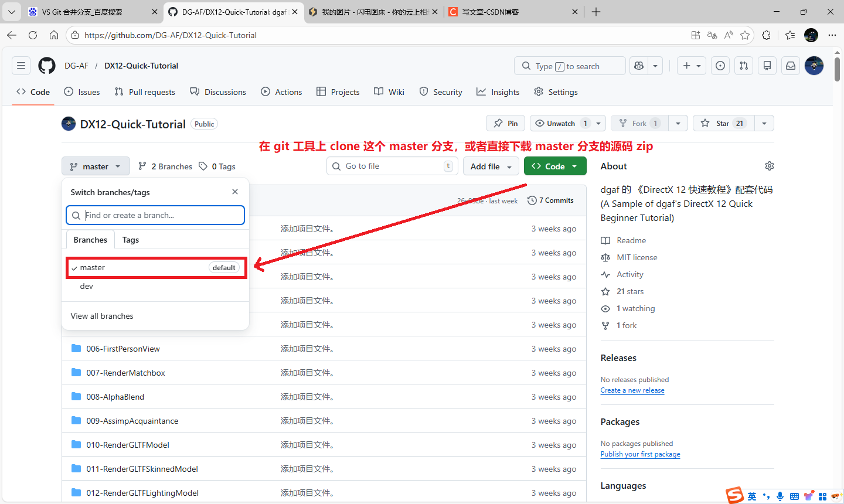This screenshot has height=504, width=844.
Task: Select the Branches tab in the popup
Action: coord(90,240)
